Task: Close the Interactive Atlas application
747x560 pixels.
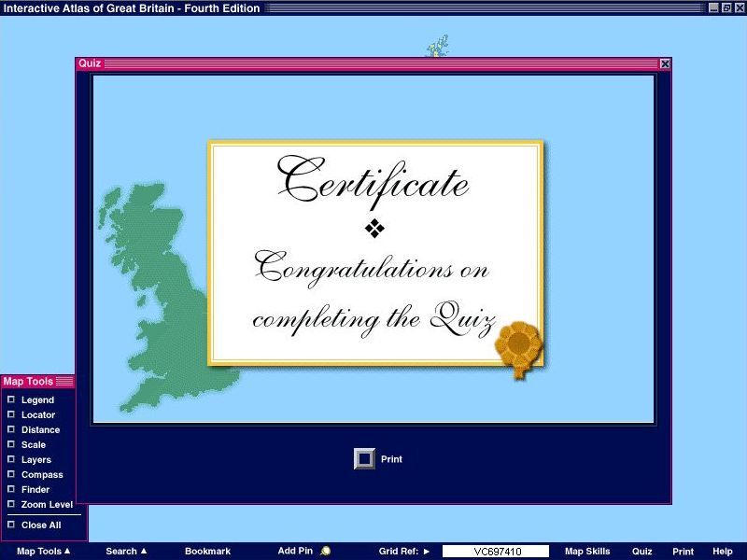Action: point(739,7)
